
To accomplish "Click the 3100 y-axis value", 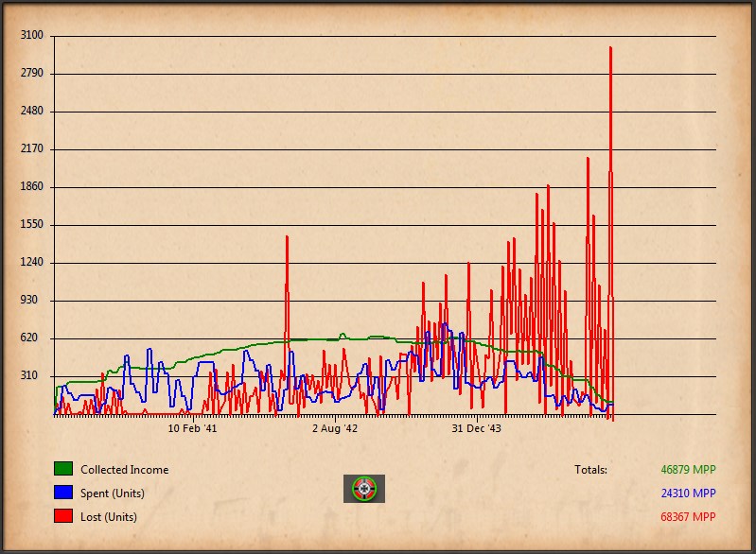I will tap(32, 35).
